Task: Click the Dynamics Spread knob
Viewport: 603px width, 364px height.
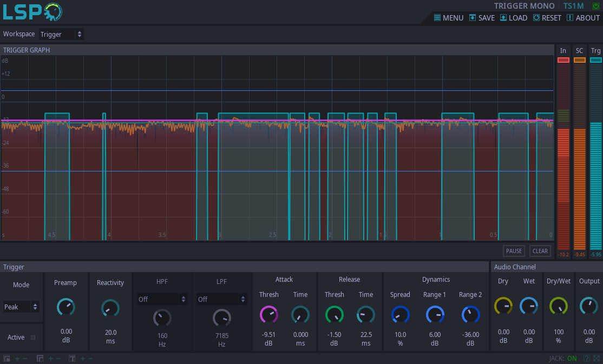Action: point(401,314)
